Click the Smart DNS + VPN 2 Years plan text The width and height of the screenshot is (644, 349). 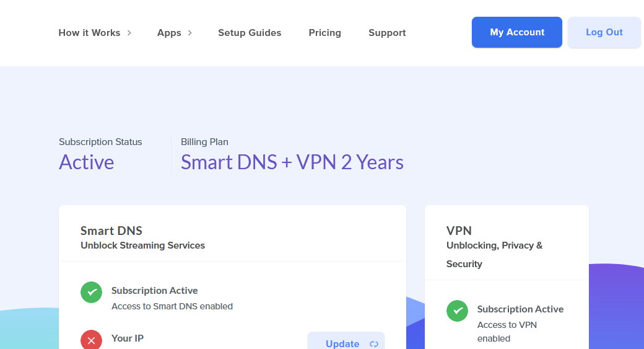[x=292, y=162]
